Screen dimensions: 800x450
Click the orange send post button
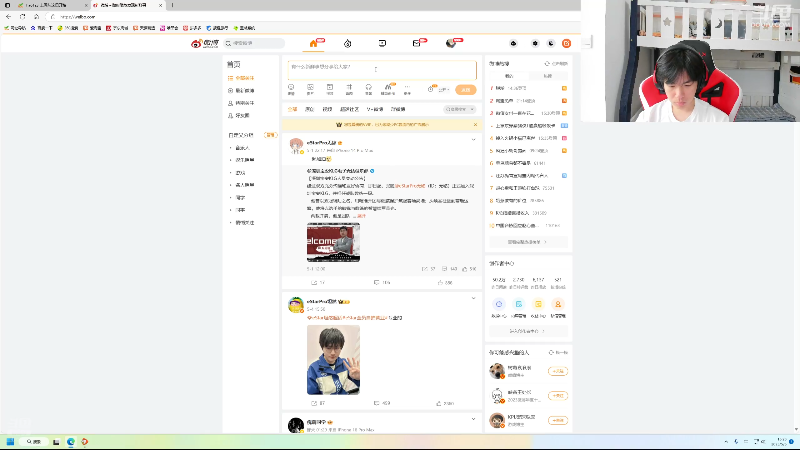465,90
